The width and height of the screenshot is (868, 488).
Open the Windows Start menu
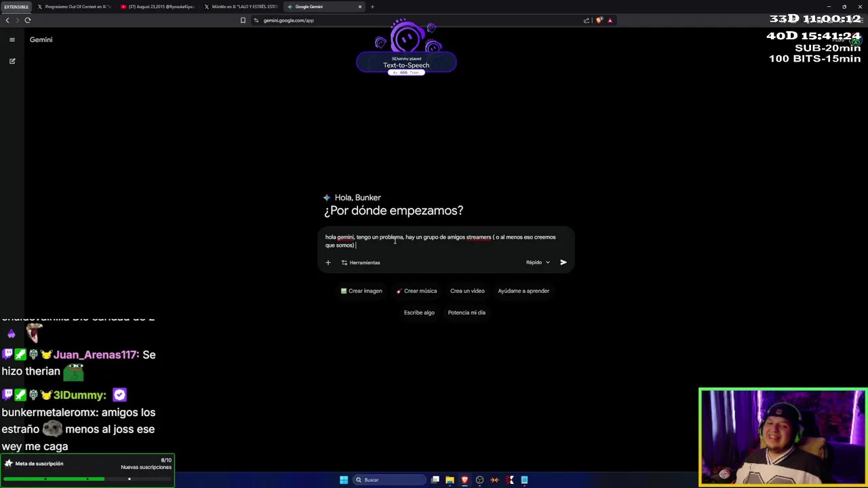coord(344,480)
